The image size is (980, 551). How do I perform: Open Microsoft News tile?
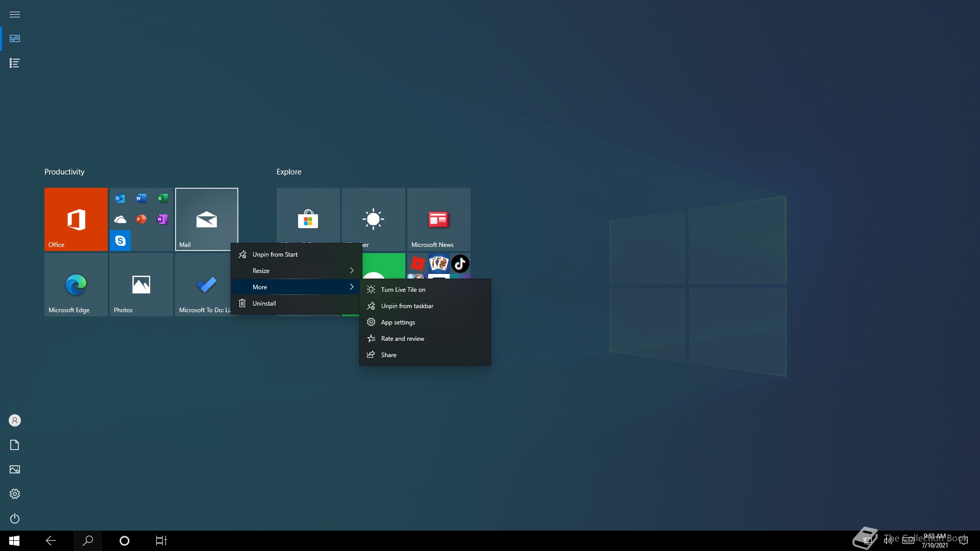439,219
